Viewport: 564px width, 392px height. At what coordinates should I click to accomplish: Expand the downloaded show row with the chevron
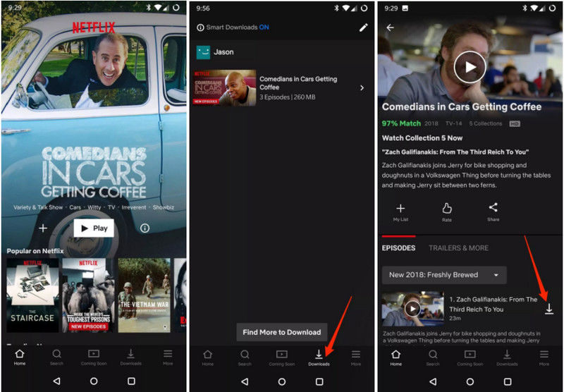(362, 88)
